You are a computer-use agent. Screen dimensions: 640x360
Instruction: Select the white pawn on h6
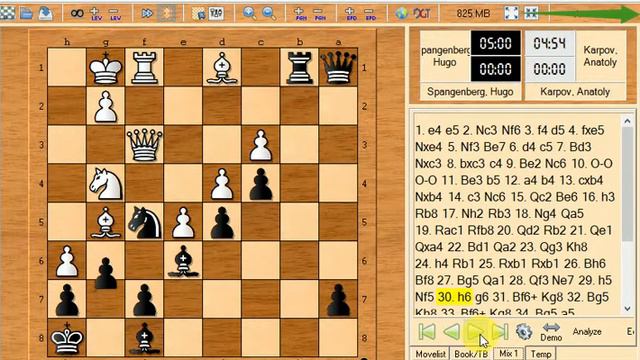(x=67, y=261)
